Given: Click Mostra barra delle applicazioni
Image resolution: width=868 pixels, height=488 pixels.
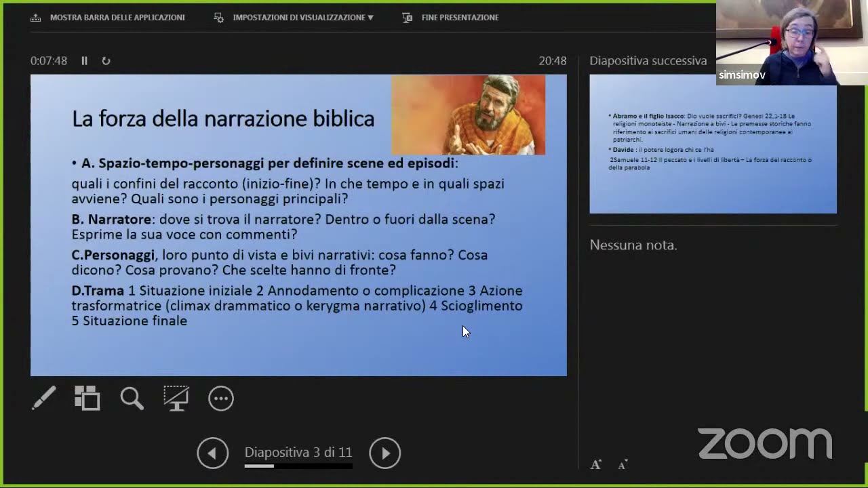Looking at the screenshot, I should tap(108, 18).
